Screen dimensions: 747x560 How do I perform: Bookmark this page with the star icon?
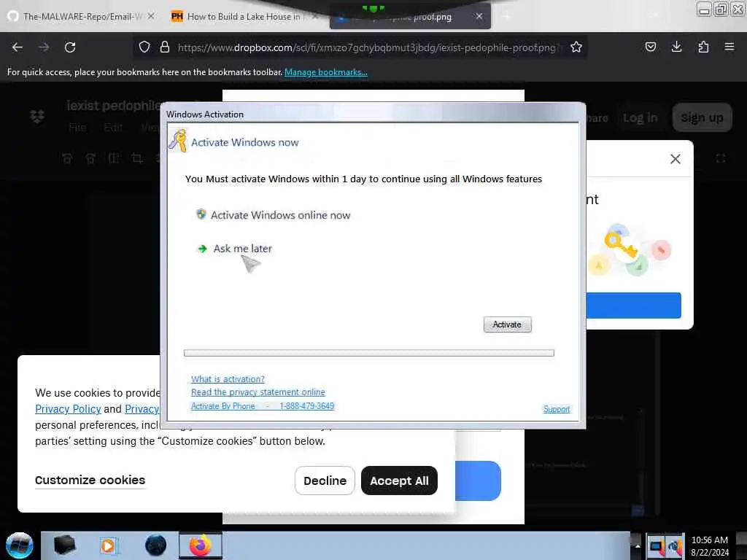(x=576, y=47)
